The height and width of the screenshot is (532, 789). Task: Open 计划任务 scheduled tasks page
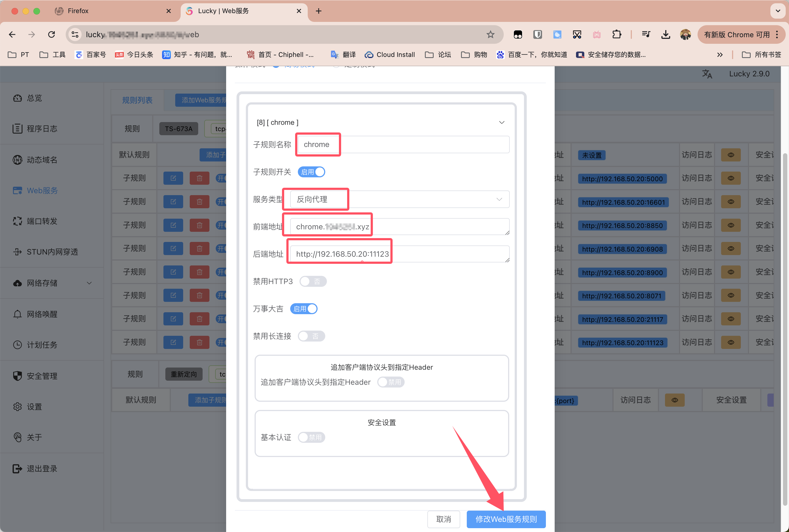pos(35,345)
